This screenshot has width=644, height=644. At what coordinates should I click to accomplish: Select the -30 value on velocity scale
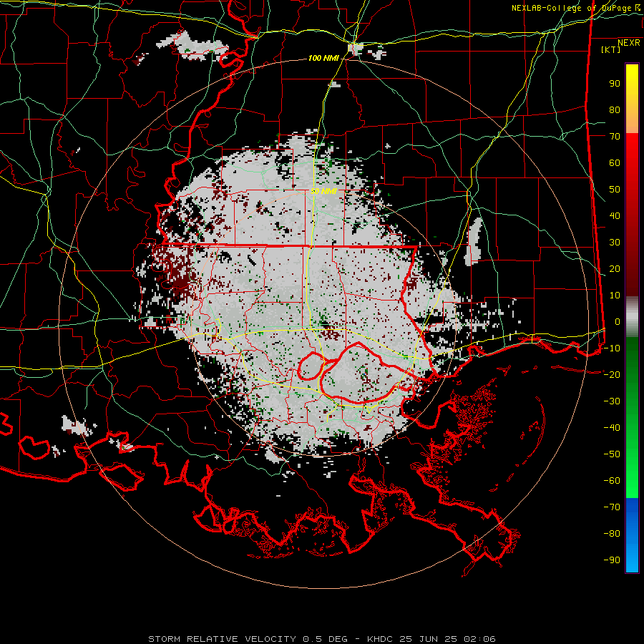tap(612, 401)
